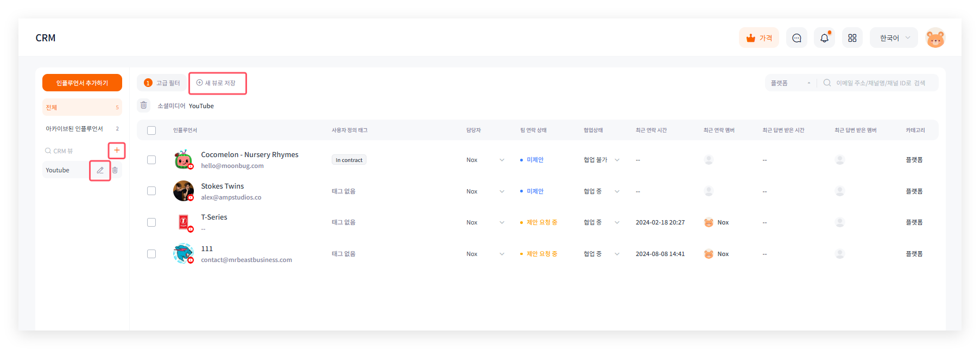Click the 가격 pricing button
The width and height of the screenshot is (980, 349).
pyautogui.click(x=758, y=38)
